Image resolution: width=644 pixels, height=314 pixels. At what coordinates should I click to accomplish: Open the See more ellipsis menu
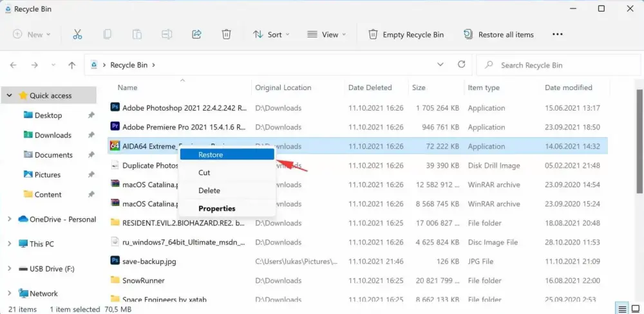(x=557, y=35)
